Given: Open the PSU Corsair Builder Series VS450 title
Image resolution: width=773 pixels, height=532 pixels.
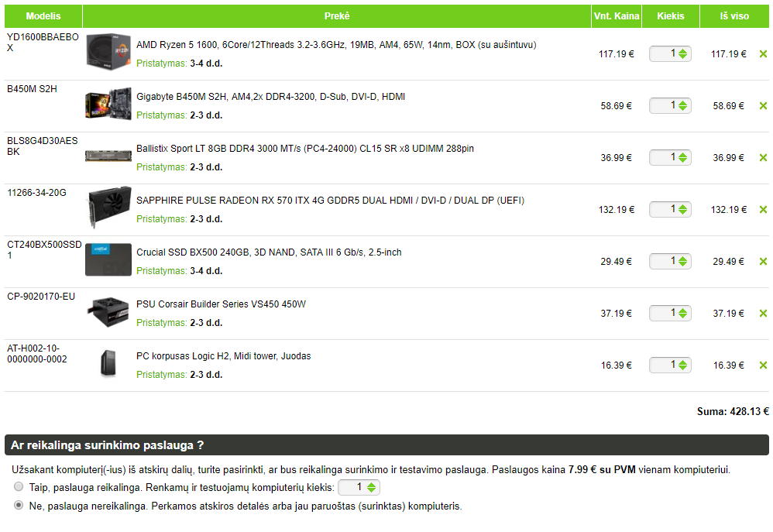Looking at the screenshot, I should tap(222, 304).
